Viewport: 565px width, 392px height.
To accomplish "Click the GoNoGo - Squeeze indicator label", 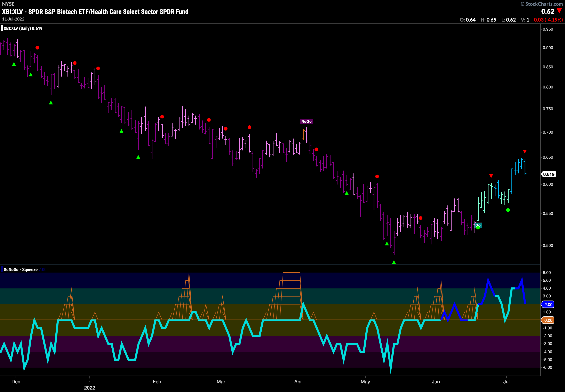I will tap(21, 269).
